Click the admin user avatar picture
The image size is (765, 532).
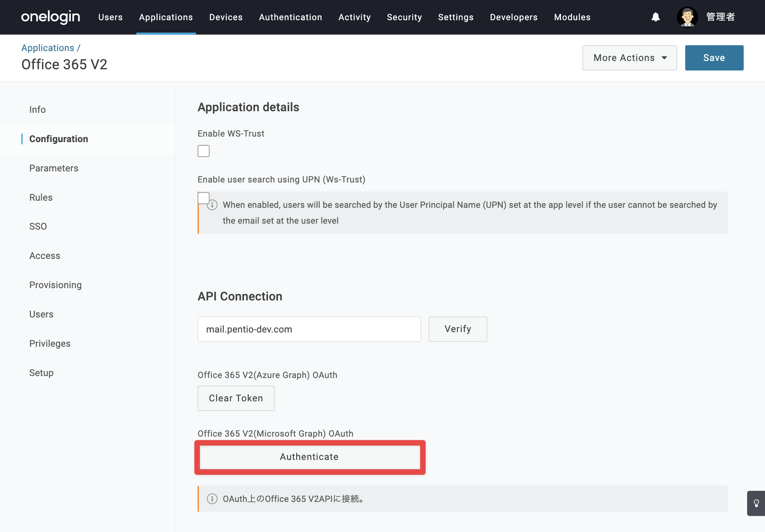click(687, 17)
